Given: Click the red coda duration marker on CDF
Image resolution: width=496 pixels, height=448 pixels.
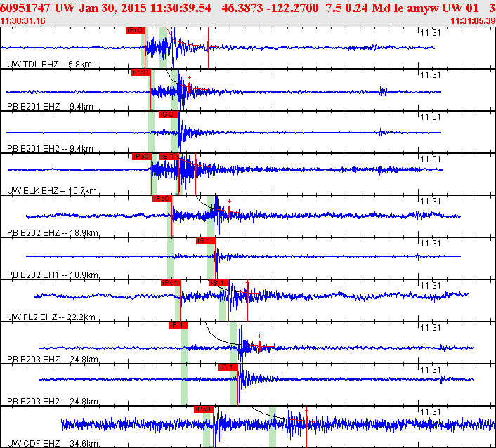Looking at the screenshot, I should click(x=306, y=427).
